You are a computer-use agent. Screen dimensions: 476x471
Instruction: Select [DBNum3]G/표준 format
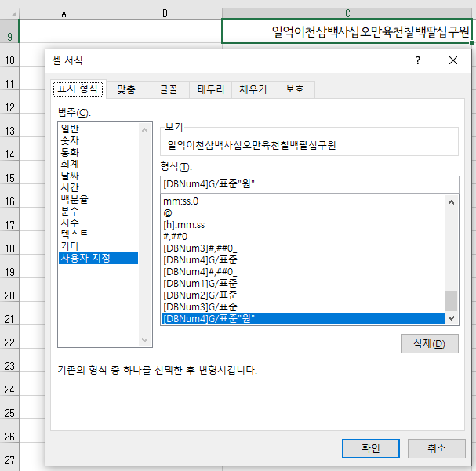coord(303,307)
